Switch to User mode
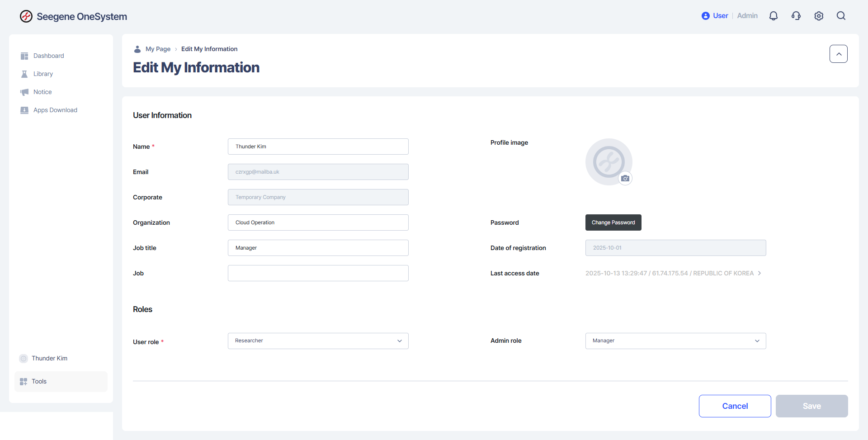The width and height of the screenshot is (868, 440). pyautogui.click(x=715, y=16)
